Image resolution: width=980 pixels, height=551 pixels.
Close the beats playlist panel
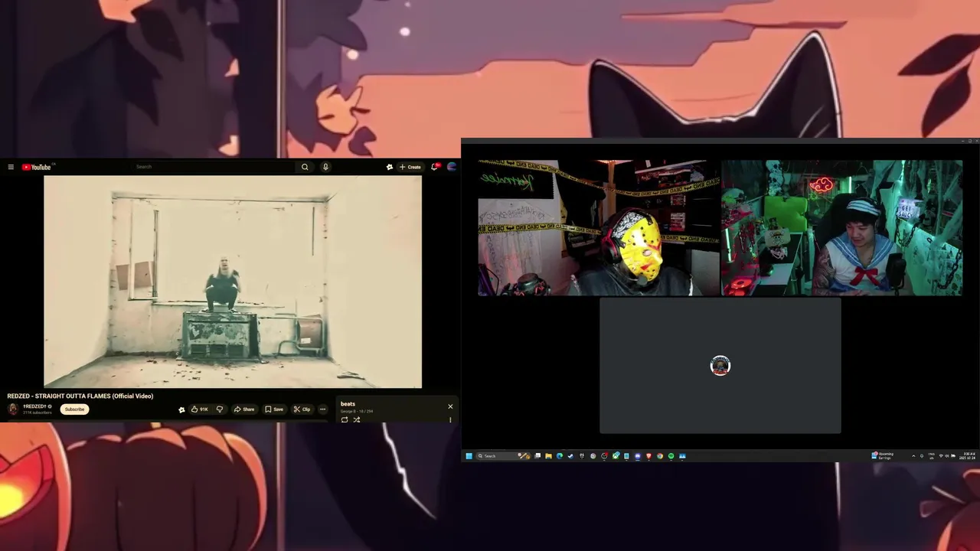click(x=450, y=406)
